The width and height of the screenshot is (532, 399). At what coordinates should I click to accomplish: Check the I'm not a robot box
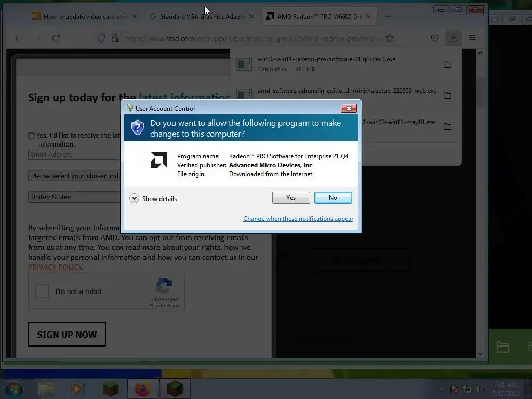(42, 291)
